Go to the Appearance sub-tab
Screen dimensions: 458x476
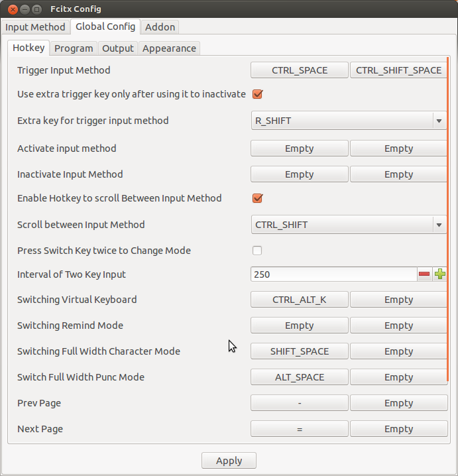(x=169, y=48)
